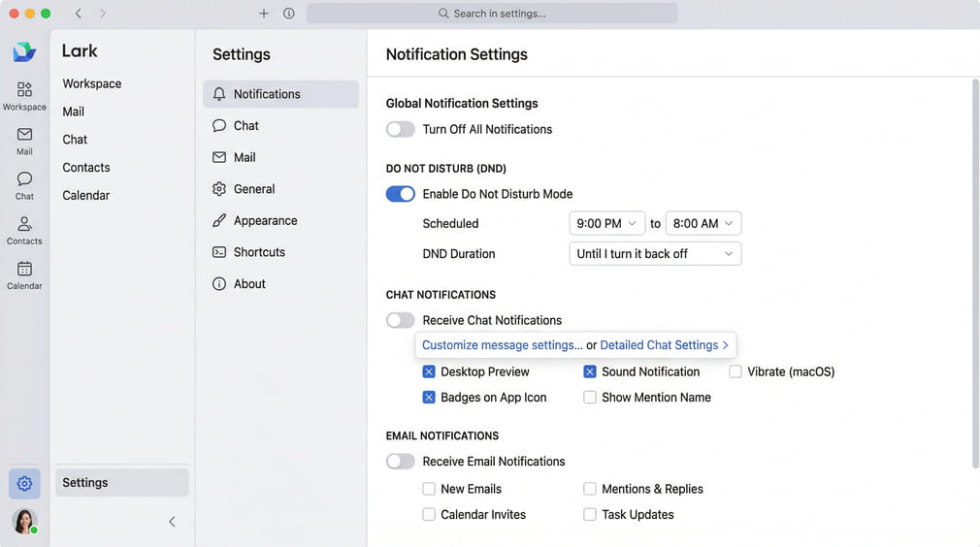Check the Vibrate (macOS) checkbox
Viewport: 980px width, 547px height.
[735, 371]
